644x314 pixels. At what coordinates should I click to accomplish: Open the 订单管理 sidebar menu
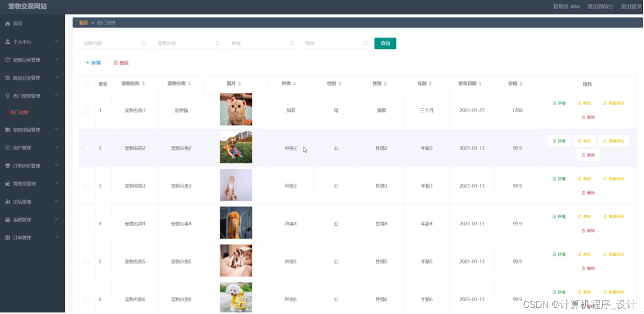point(32,238)
